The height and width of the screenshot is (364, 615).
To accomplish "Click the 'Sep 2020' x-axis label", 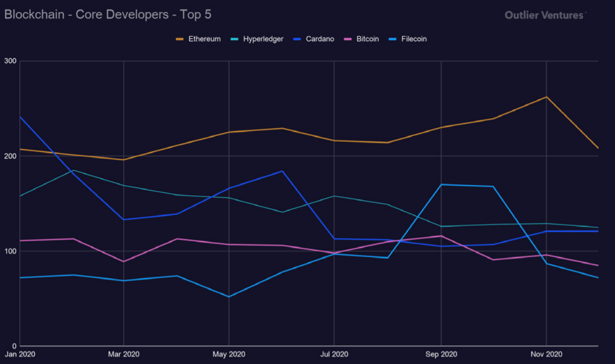I will tap(441, 354).
